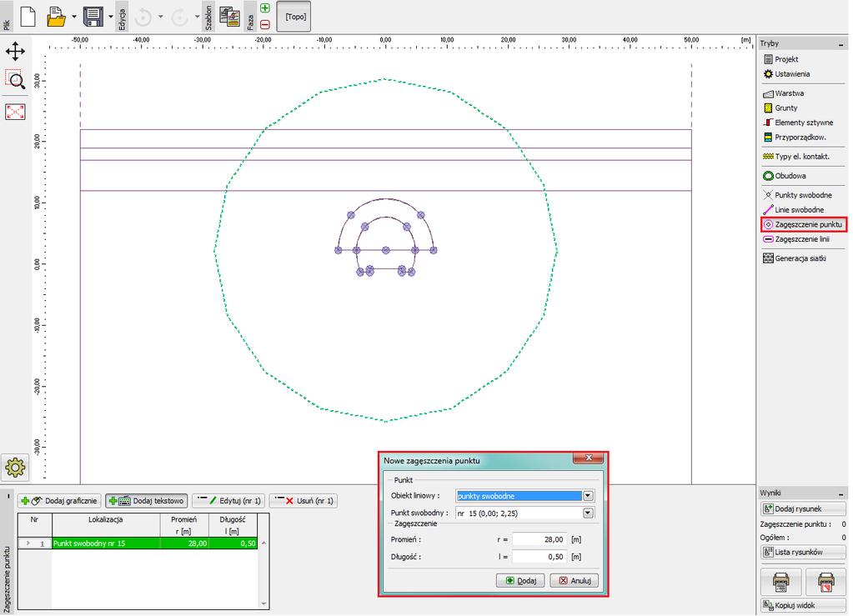Open Przyporządkow. mode
The height and width of the screenshot is (616, 853).
click(x=795, y=138)
